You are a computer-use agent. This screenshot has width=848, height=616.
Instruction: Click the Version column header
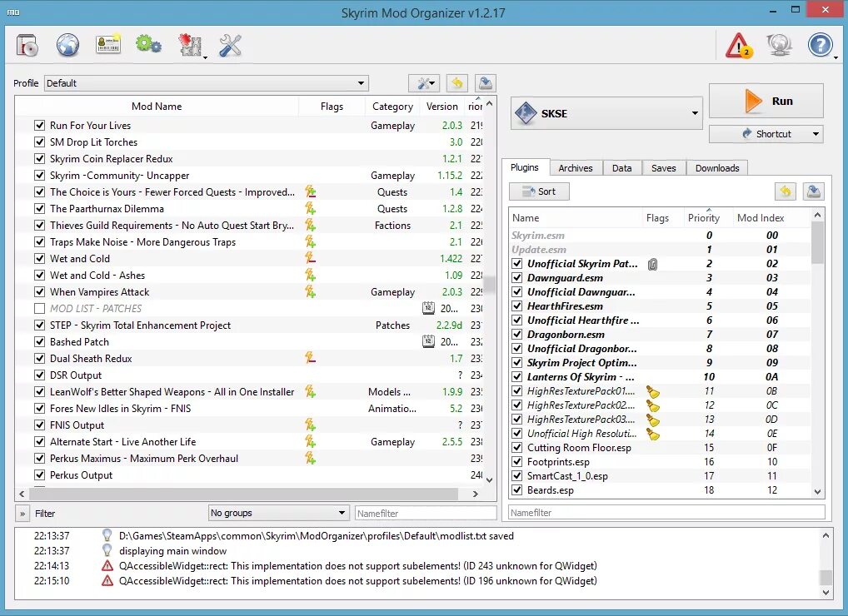point(441,107)
